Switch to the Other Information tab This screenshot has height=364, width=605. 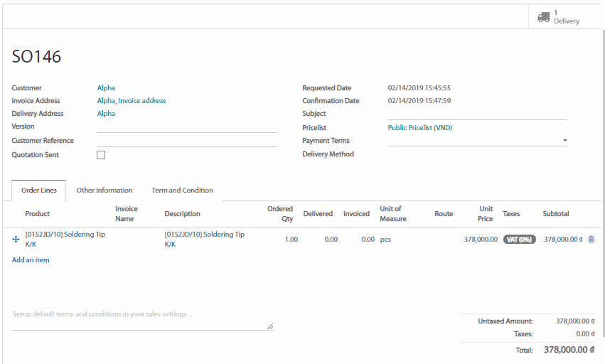point(105,191)
